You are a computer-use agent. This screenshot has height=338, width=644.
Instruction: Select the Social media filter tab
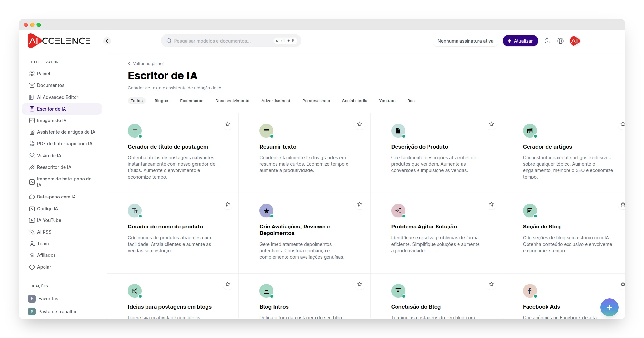pyautogui.click(x=354, y=101)
